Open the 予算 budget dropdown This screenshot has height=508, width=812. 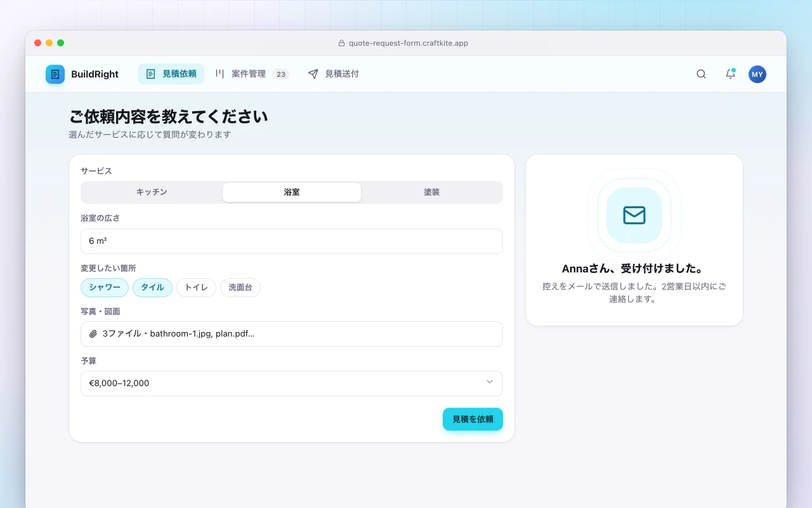[x=292, y=384]
